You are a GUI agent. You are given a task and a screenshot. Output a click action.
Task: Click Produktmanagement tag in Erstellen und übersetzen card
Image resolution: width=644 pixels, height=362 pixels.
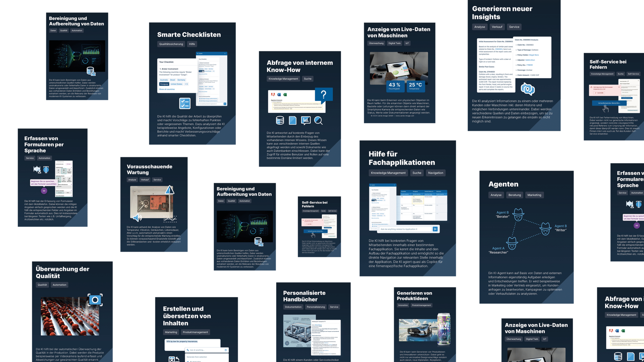coord(195,332)
